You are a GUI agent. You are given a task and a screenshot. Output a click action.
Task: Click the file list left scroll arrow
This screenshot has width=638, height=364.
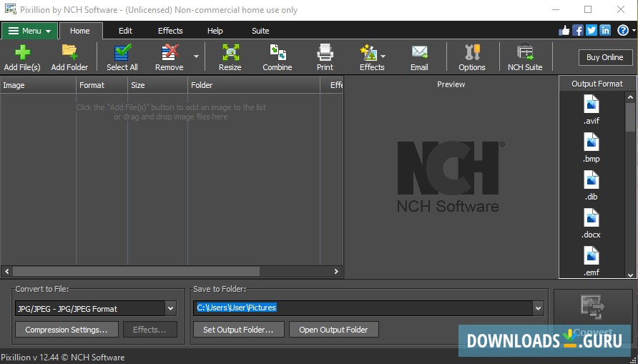pos(6,271)
